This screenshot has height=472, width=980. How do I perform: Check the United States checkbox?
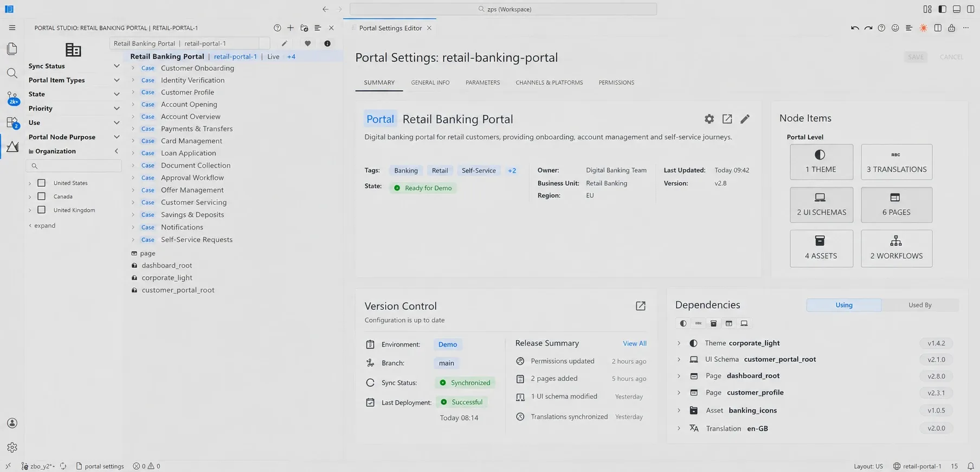click(41, 183)
